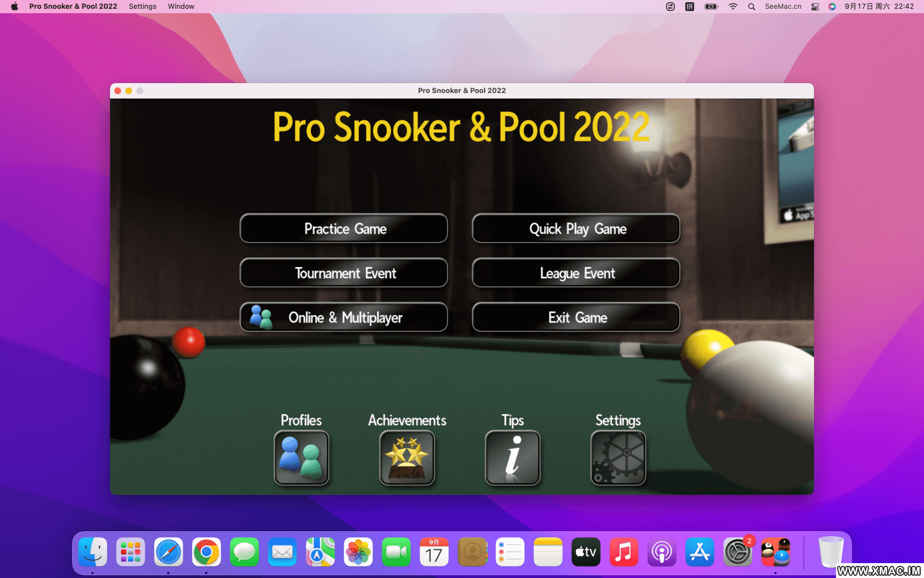This screenshot has height=578, width=924.
Task: Click the Pro Snooker game Dock icon
Action: [x=776, y=552]
